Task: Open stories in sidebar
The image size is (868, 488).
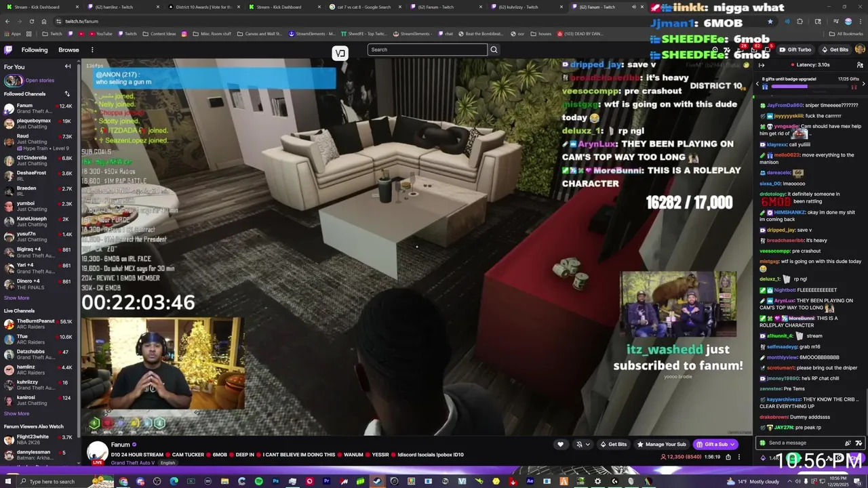Action: point(30,81)
